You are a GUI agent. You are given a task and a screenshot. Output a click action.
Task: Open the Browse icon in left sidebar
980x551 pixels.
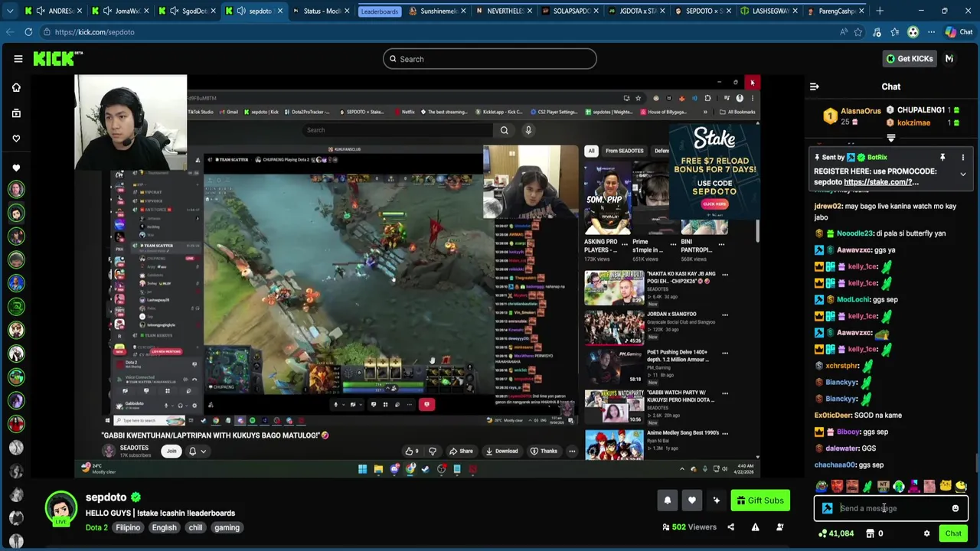pyautogui.click(x=16, y=113)
